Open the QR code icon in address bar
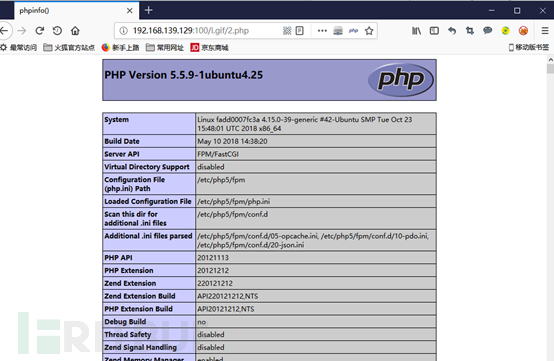Viewport: 554px width, 361px height. click(287, 31)
